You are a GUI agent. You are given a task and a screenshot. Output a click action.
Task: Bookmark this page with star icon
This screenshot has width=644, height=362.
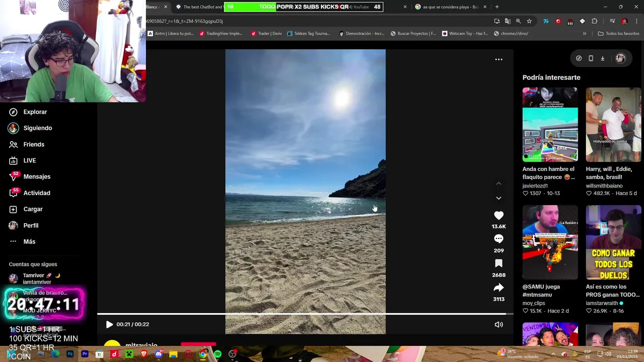529,21
